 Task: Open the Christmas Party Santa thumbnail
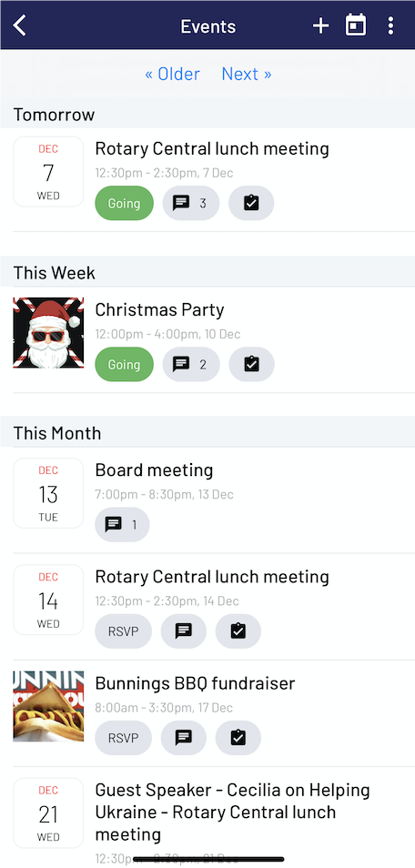click(x=48, y=333)
